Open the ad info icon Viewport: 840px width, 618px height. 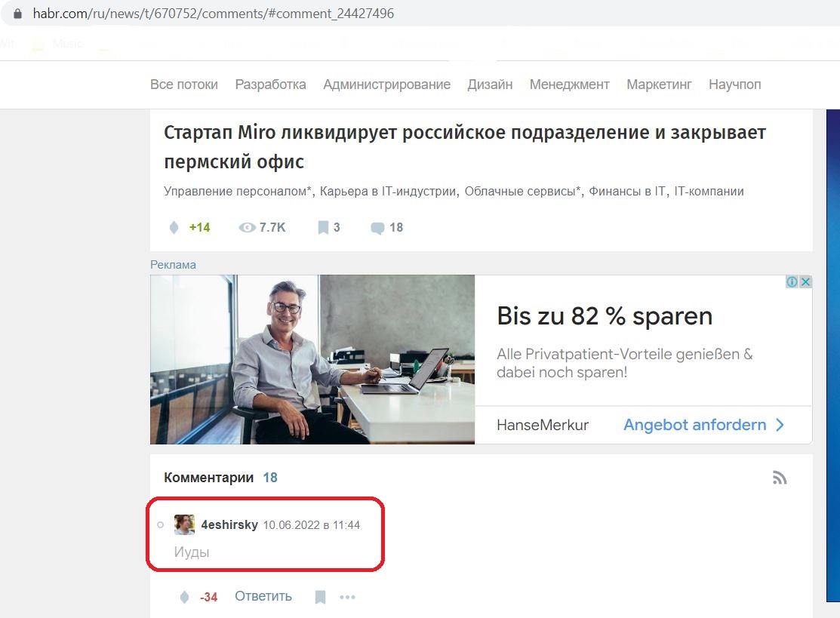(792, 281)
